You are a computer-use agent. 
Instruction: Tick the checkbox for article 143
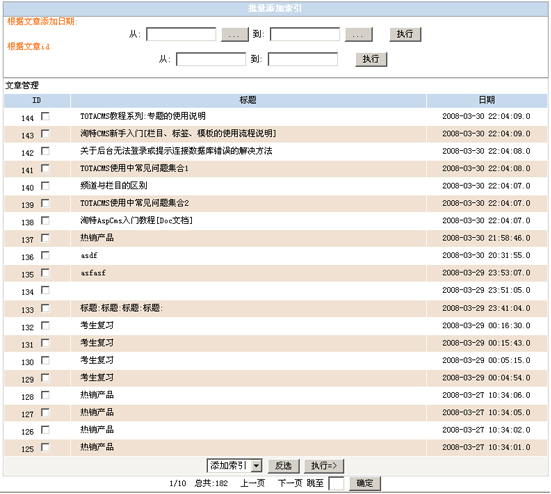click(x=45, y=134)
